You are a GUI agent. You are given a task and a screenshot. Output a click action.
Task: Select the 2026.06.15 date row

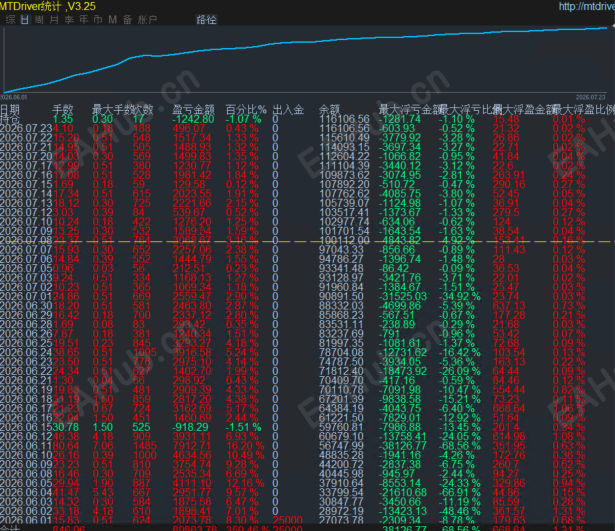pos(308,427)
